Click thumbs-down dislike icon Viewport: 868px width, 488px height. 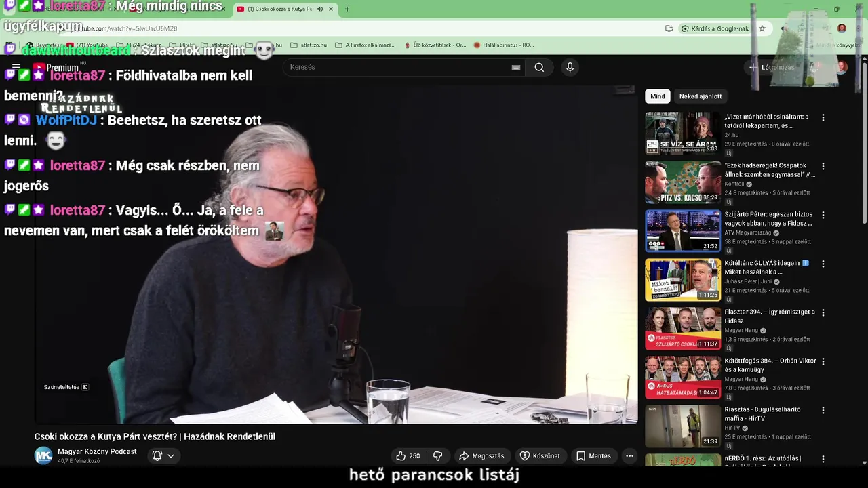pos(438,456)
